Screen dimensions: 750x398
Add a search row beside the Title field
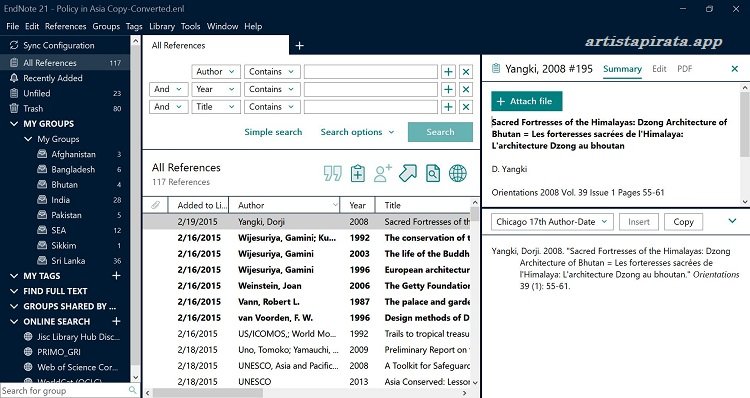point(448,107)
